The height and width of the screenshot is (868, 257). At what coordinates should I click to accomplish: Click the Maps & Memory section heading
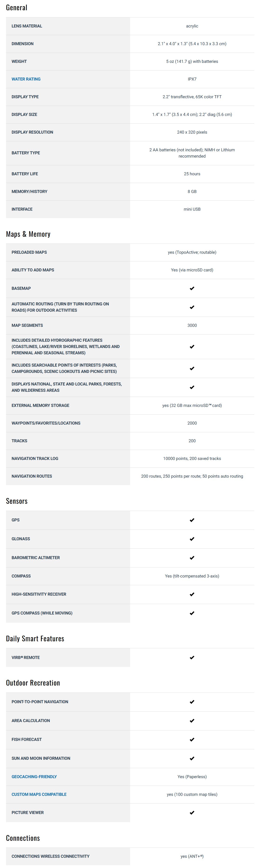28,234
